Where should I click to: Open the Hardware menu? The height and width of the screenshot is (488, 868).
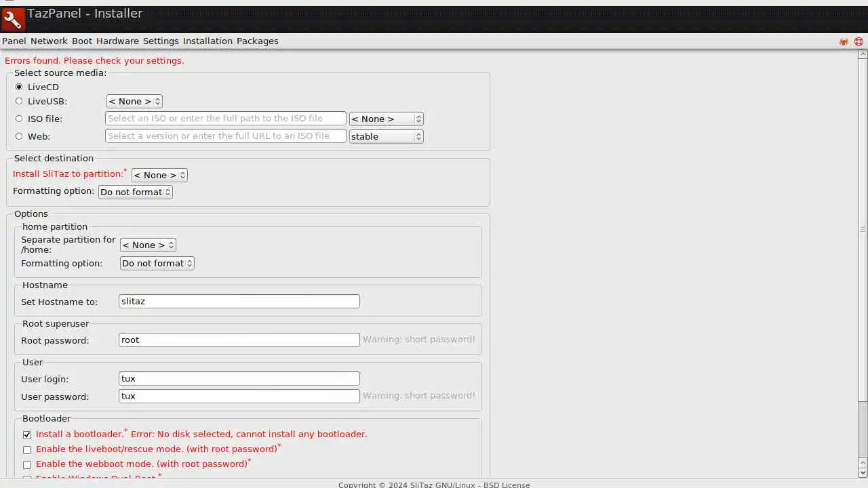[117, 41]
